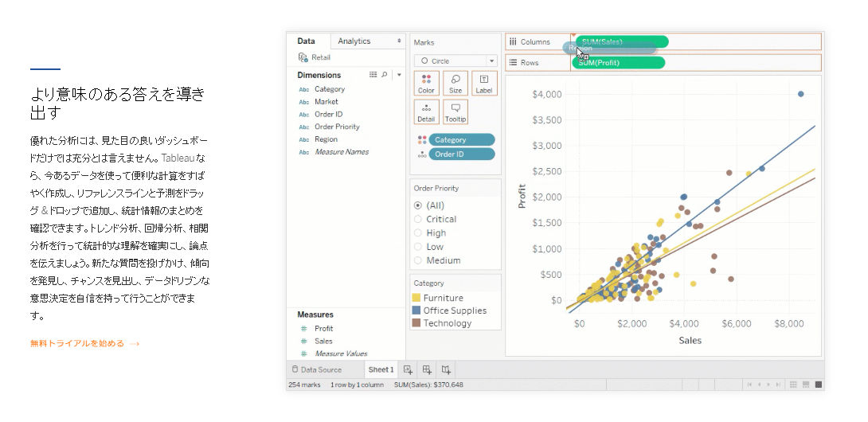Viewport: 868px width, 422px height.
Task: Click the show filmstrip icon
Action: (806, 385)
